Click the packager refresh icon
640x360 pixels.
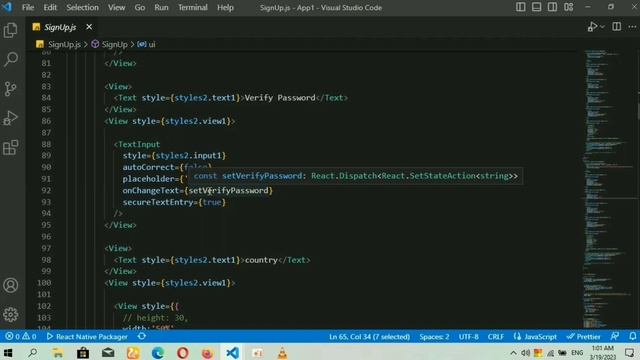[142, 337]
